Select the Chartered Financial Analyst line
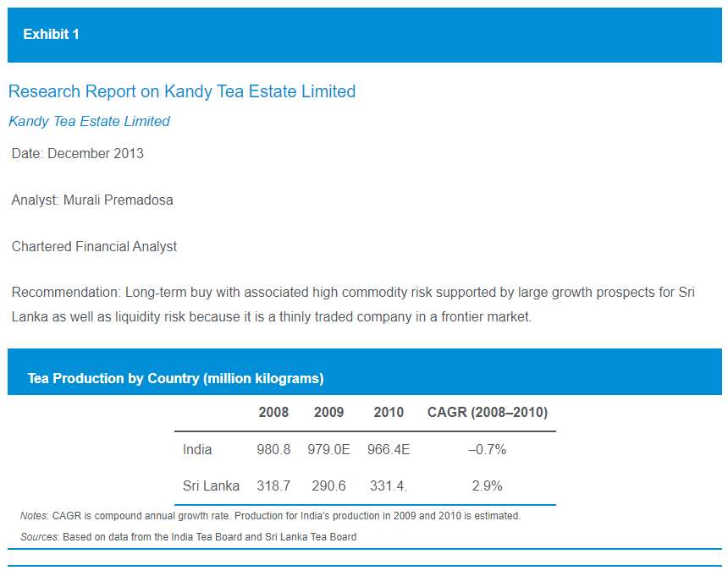 94,246
